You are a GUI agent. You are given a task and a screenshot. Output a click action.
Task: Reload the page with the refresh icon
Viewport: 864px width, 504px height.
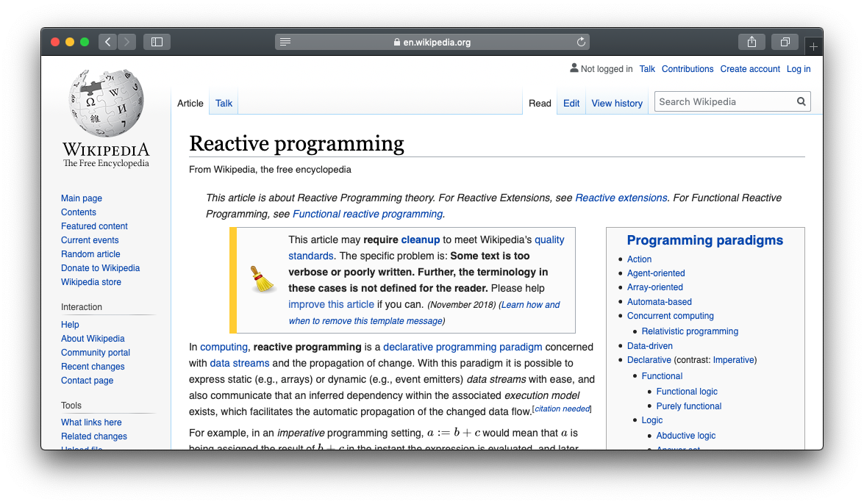pos(581,42)
